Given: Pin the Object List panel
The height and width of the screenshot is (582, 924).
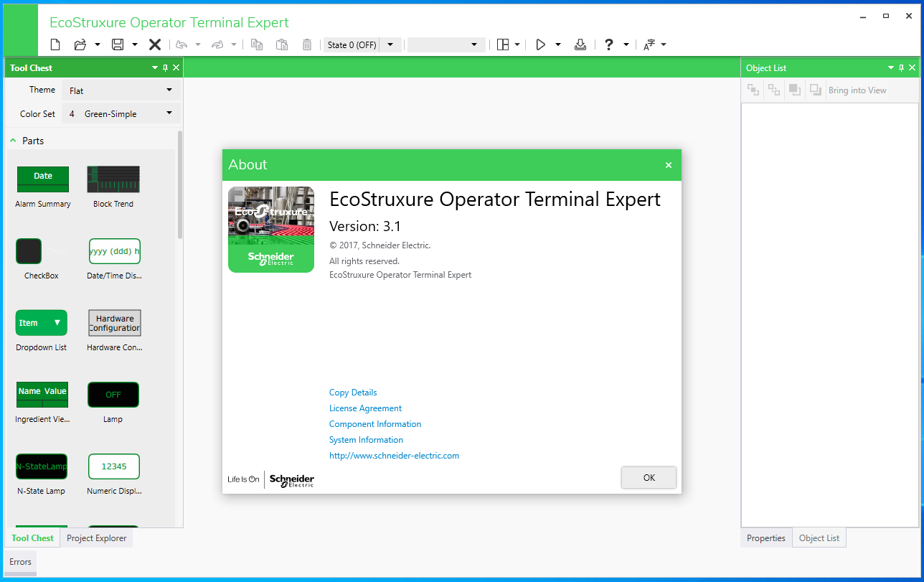Looking at the screenshot, I should tap(902, 67).
